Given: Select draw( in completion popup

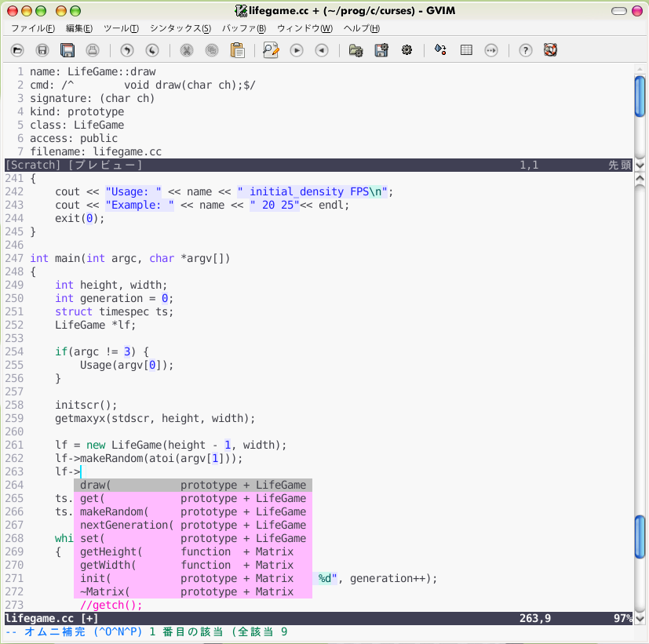Looking at the screenshot, I should [193, 485].
